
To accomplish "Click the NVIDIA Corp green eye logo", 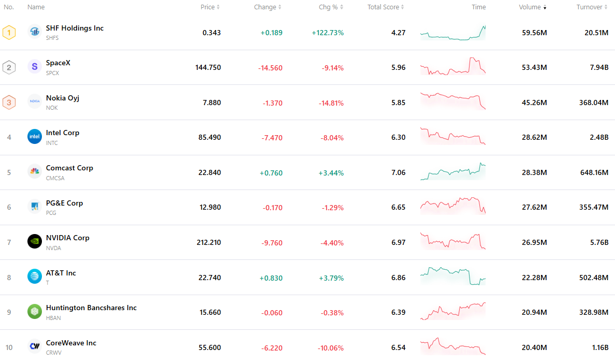I will [35, 242].
